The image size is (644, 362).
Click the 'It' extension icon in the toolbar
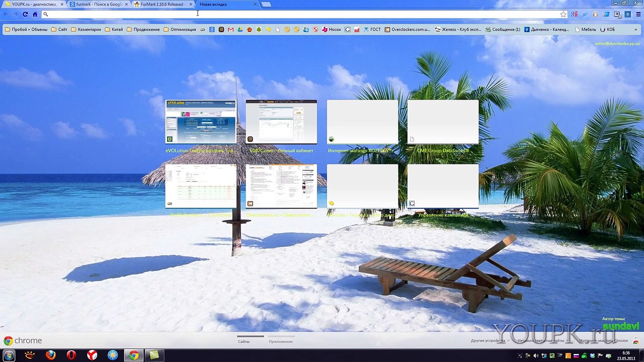627,14
